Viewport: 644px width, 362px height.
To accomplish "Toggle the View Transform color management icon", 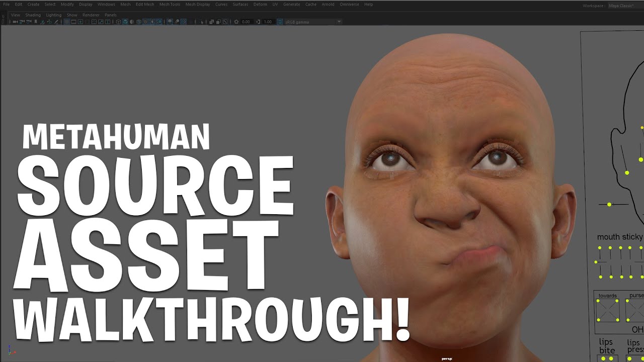I will [x=280, y=22].
